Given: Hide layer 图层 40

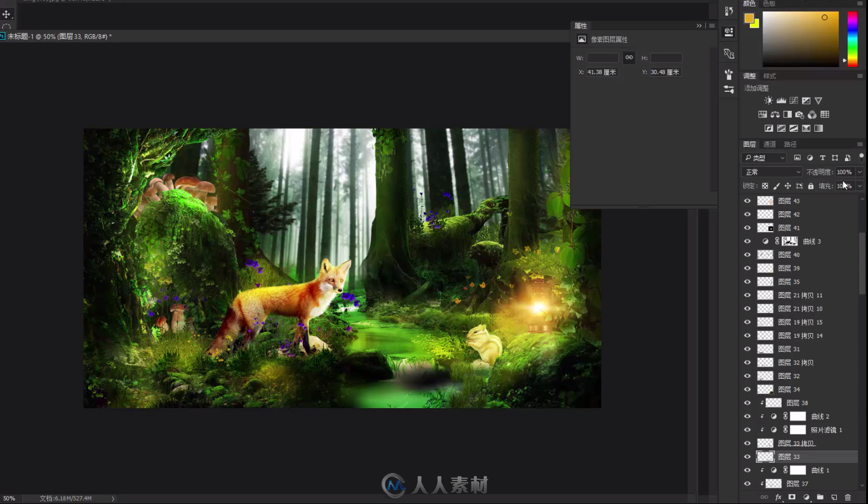Looking at the screenshot, I should [x=747, y=255].
